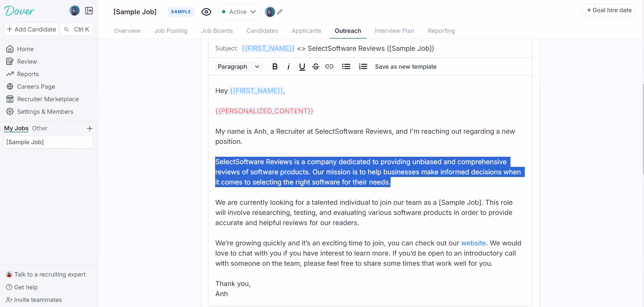
Task: Switch to the Candidates tab
Action: [x=262, y=31]
